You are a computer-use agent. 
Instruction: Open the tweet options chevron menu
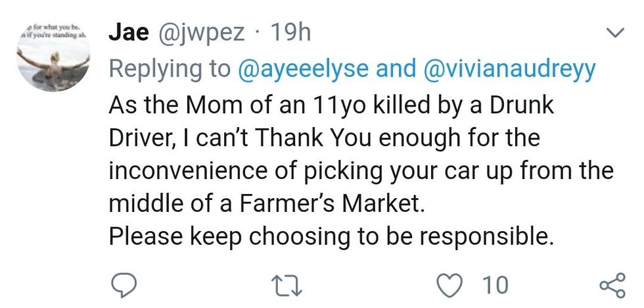614,32
